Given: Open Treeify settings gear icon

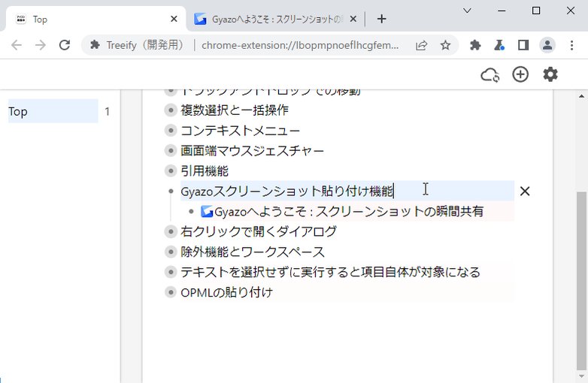Looking at the screenshot, I should click(550, 74).
